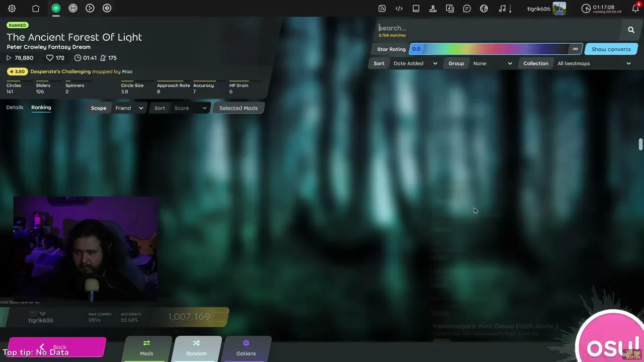
Task: Click the RANKED status badge
Action: (18, 25)
